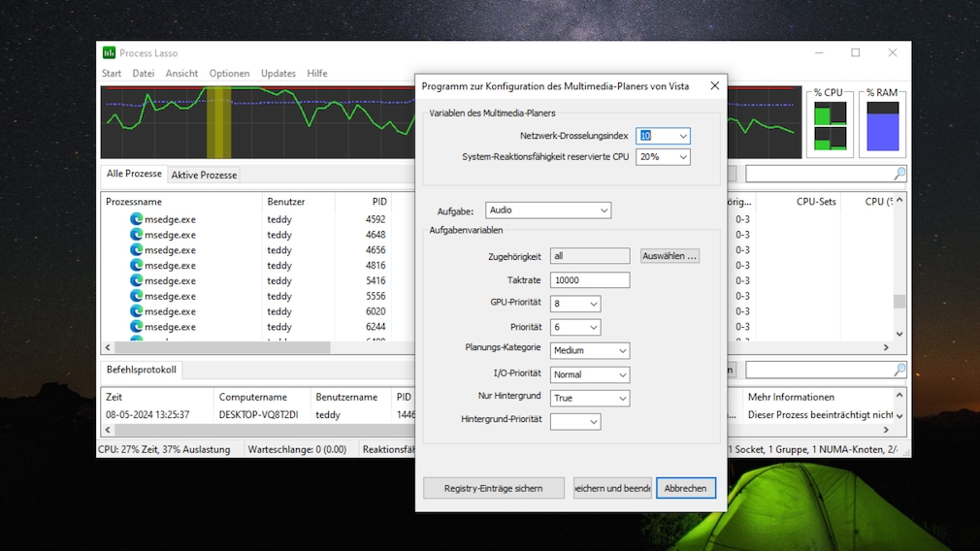Select the Befehlsprotokoll tab
The image size is (980, 551).
142,370
